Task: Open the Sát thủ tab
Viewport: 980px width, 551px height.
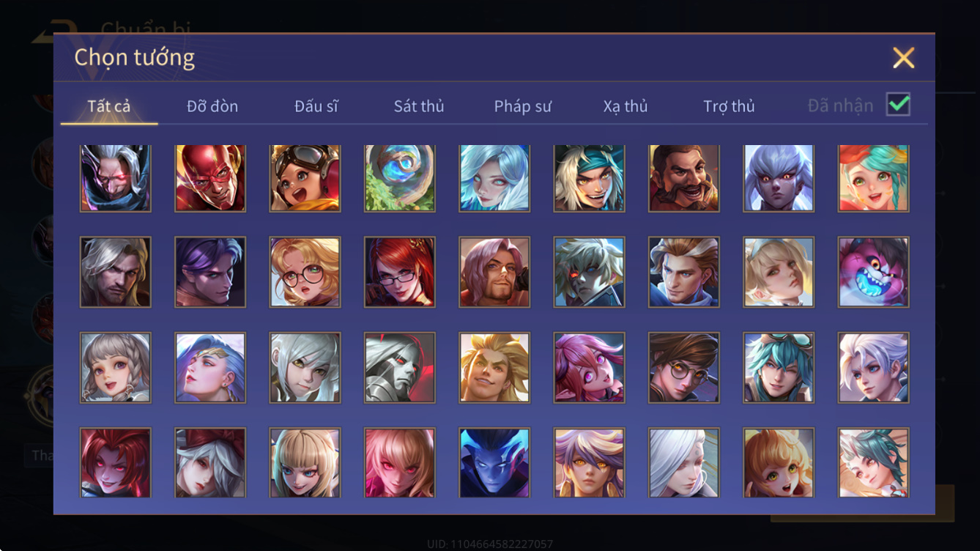Action: click(x=419, y=106)
